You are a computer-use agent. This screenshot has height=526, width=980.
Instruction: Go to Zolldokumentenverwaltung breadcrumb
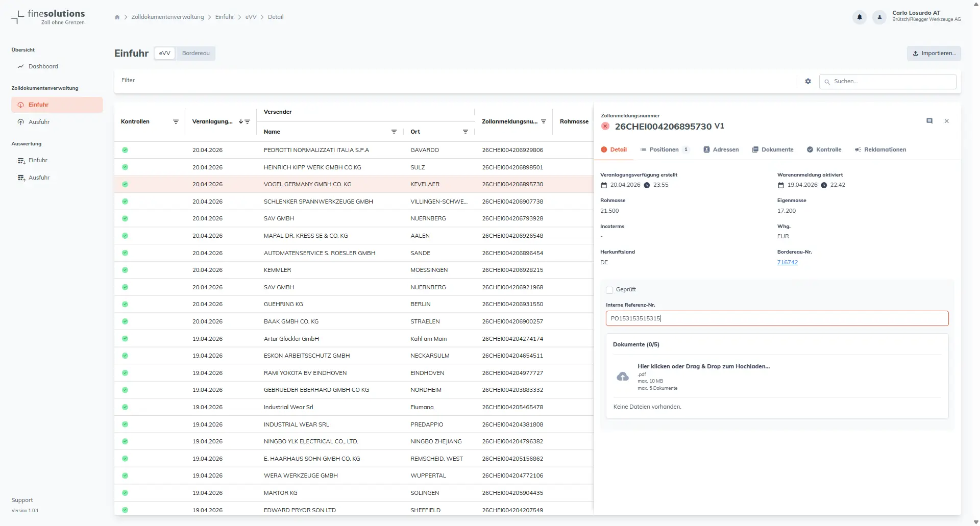[x=167, y=17]
